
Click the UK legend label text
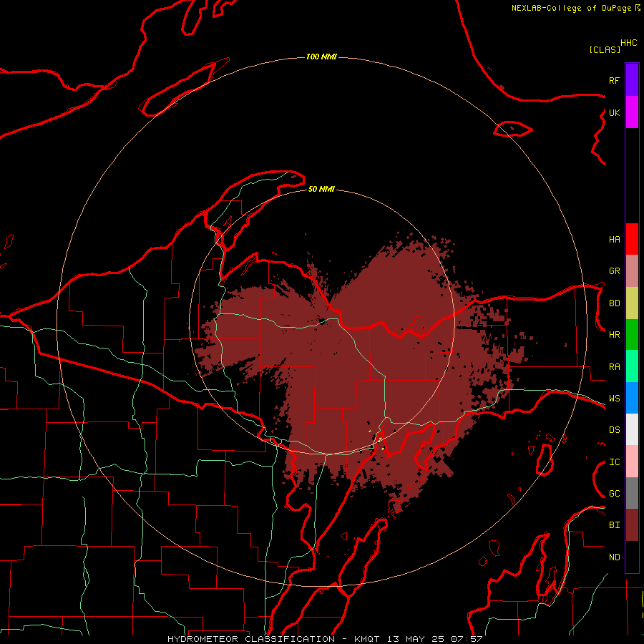[614, 112]
